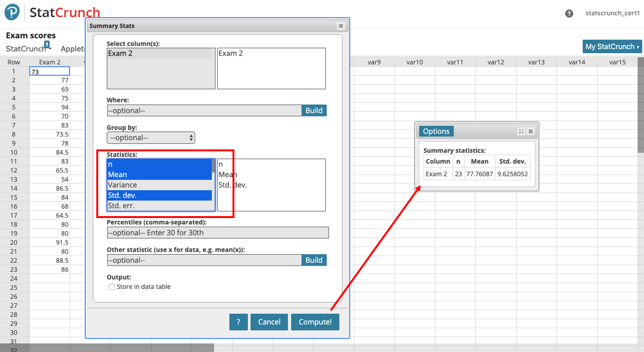Click the StatCrunch notification badge
Screen dimensions: 644x352
click(x=47, y=44)
